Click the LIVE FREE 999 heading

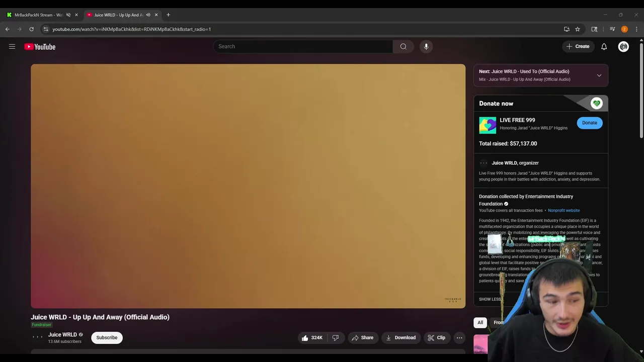point(517,120)
